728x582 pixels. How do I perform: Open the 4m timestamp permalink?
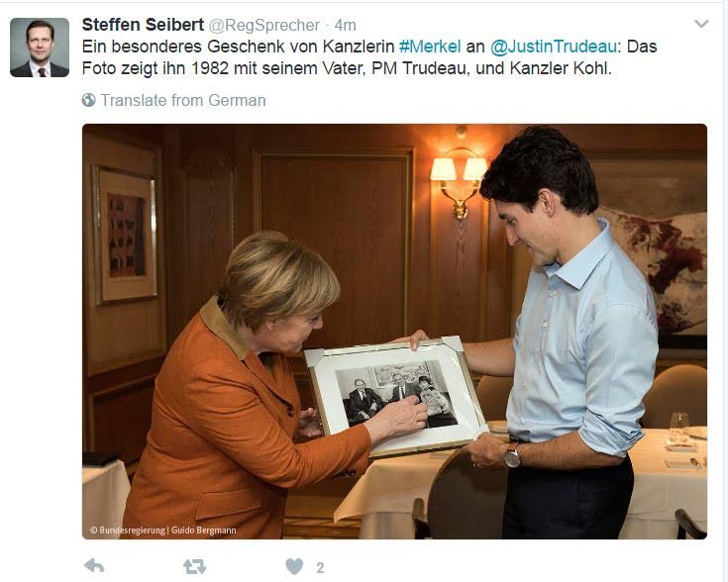[346, 25]
